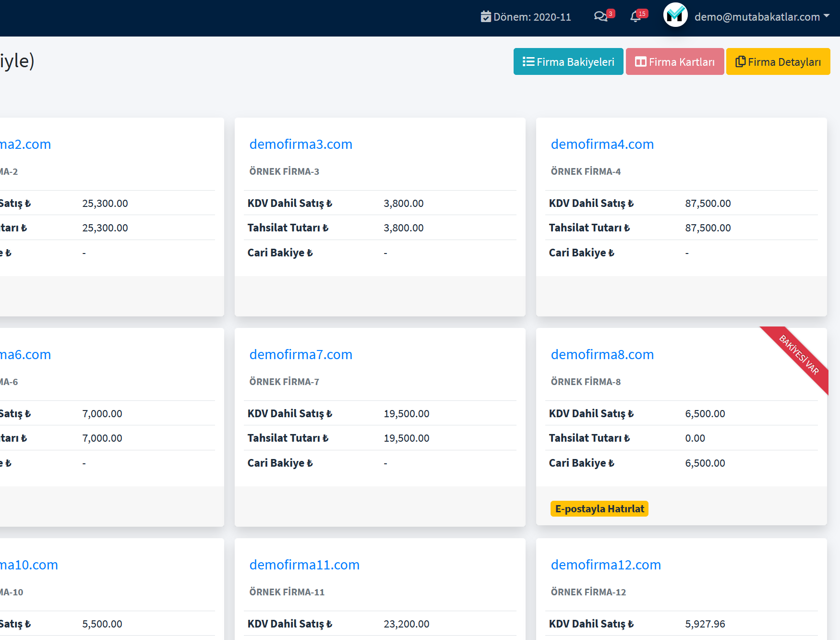Open the demofirma12.com link

pos(606,565)
